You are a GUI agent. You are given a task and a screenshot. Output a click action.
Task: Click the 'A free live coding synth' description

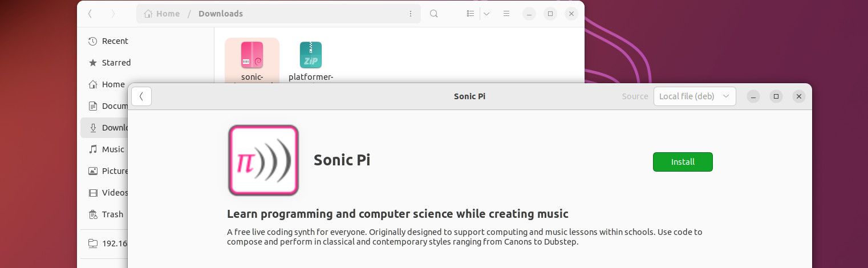point(465,237)
